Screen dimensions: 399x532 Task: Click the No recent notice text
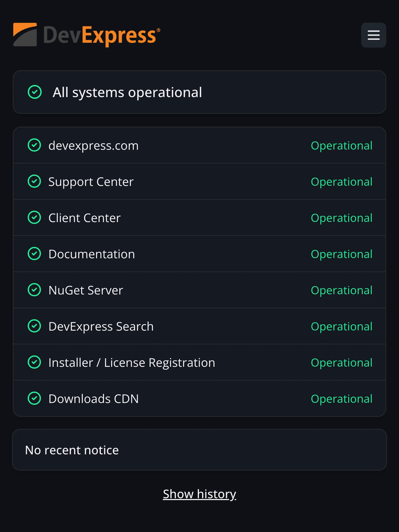point(72,450)
